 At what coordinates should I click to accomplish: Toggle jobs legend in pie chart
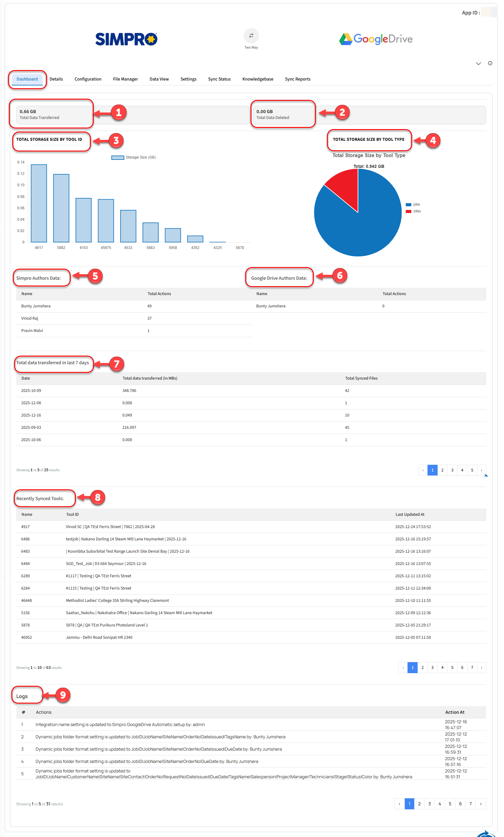coord(413,204)
